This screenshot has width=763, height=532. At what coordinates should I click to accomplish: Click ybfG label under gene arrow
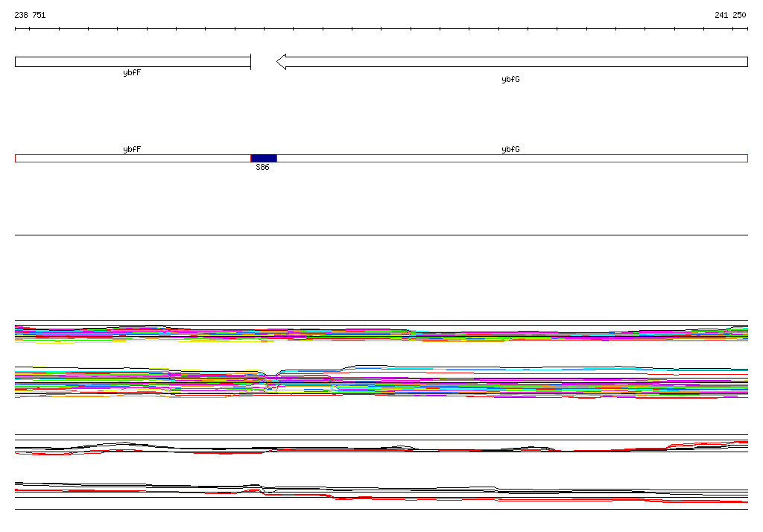tap(510, 79)
